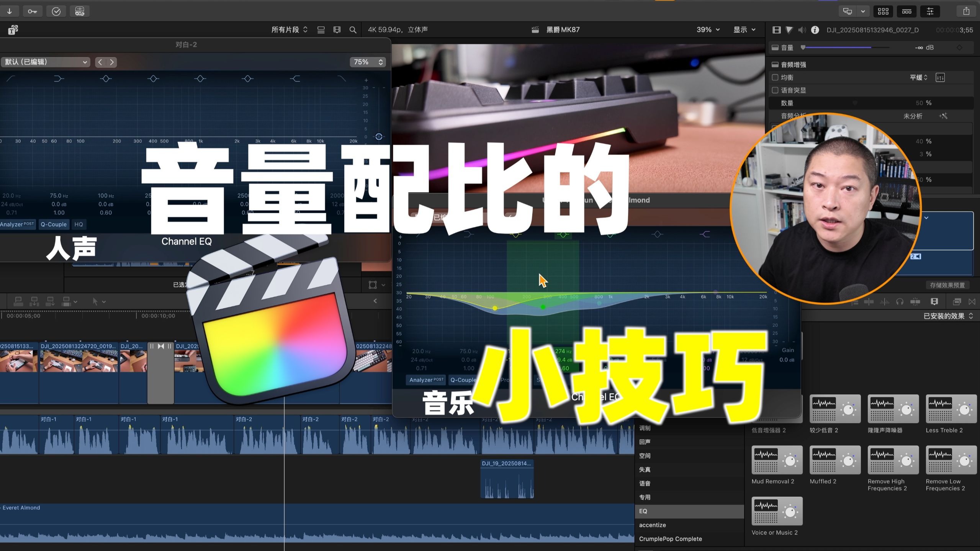980x551 pixels.
Task: Toggle the high-cut band in 对白-2 EQ
Action: [x=341, y=79]
